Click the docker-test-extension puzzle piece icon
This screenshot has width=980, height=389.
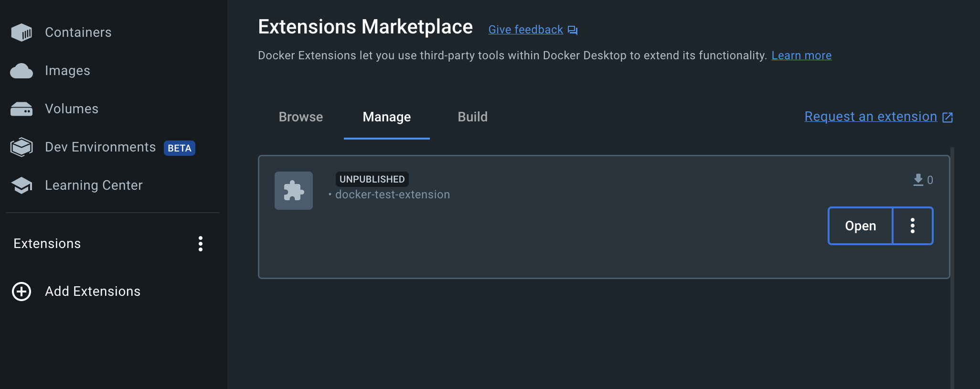(294, 191)
